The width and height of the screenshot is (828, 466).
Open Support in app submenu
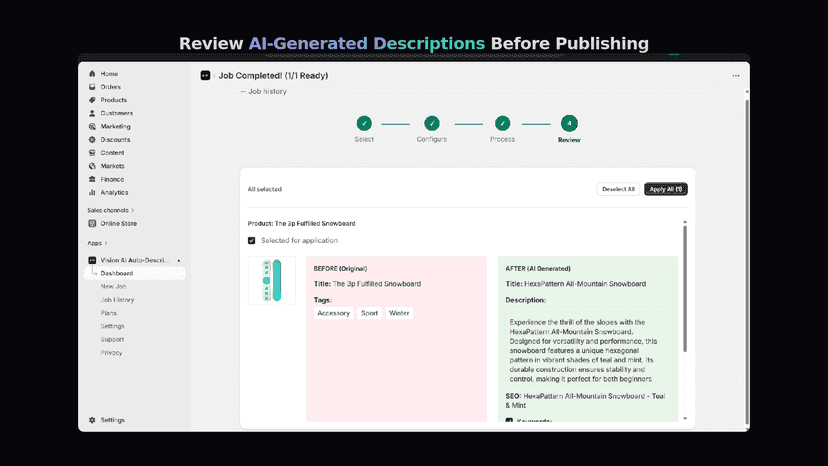tap(112, 339)
